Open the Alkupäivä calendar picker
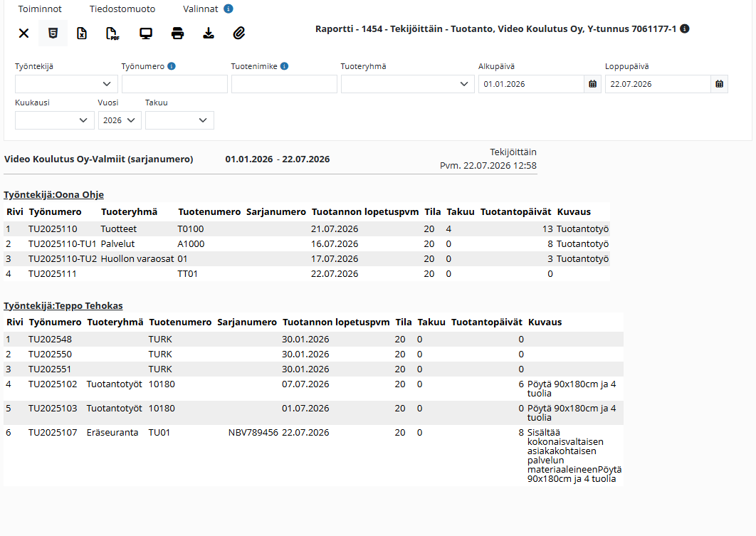Image resolution: width=756 pixels, height=536 pixels. coord(592,84)
